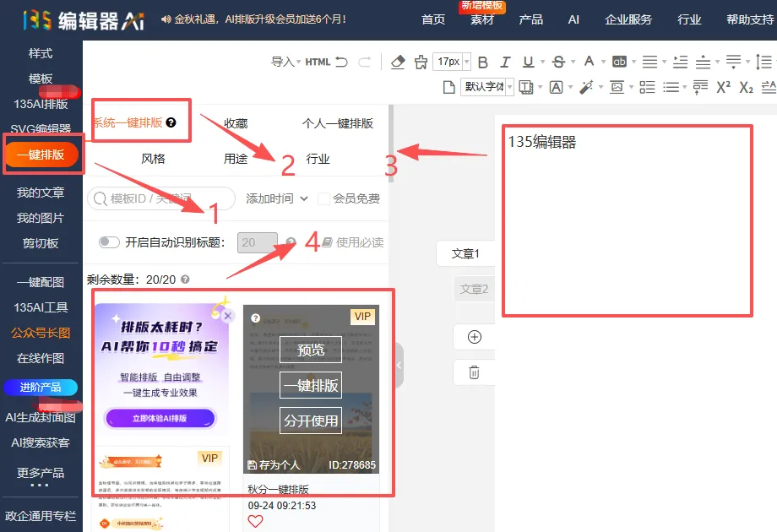Open dropdown arrow next to underline
The image size is (777, 532).
pyautogui.click(x=542, y=62)
